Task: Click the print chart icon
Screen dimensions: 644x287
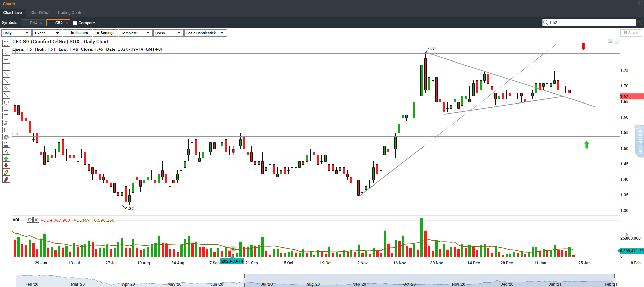Action: click(617, 41)
